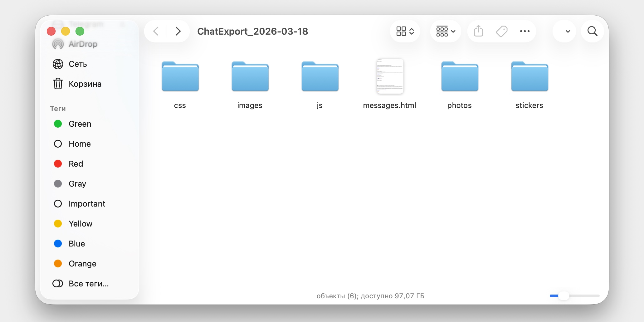Open the icon view switcher dropdown
The width and height of the screenshot is (644, 322).
[405, 31]
